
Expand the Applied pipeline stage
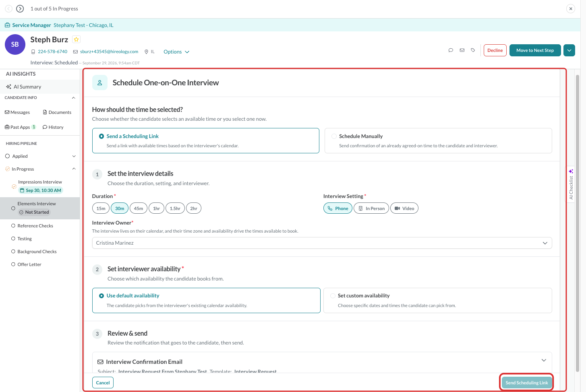pyautogui.click(x=74, y=156)
